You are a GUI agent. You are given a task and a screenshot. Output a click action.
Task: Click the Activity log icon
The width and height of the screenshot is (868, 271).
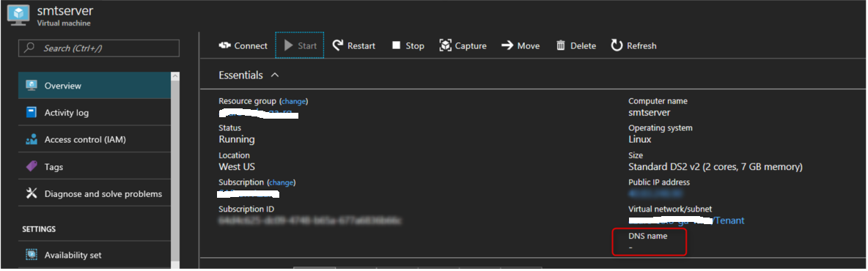[x=32, y=113]
